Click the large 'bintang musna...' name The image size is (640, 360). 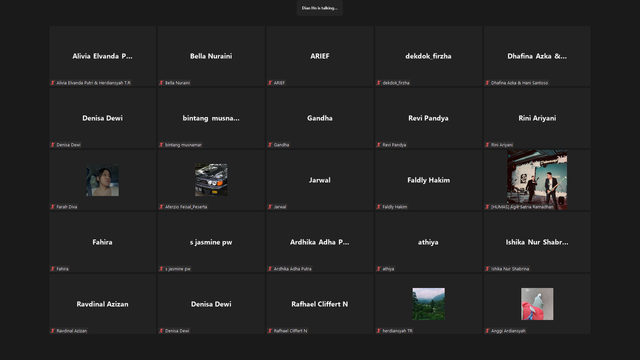[211, 118]
